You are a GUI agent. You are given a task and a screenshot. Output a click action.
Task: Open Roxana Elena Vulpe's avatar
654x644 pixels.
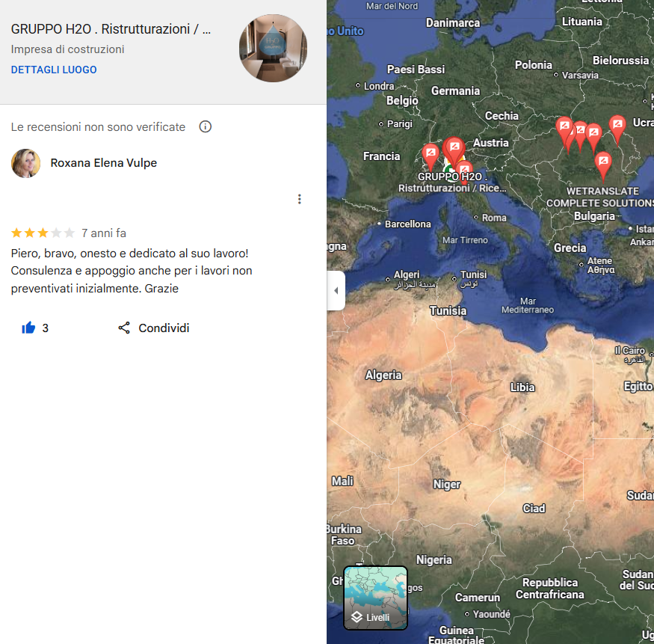pos(26,163)
